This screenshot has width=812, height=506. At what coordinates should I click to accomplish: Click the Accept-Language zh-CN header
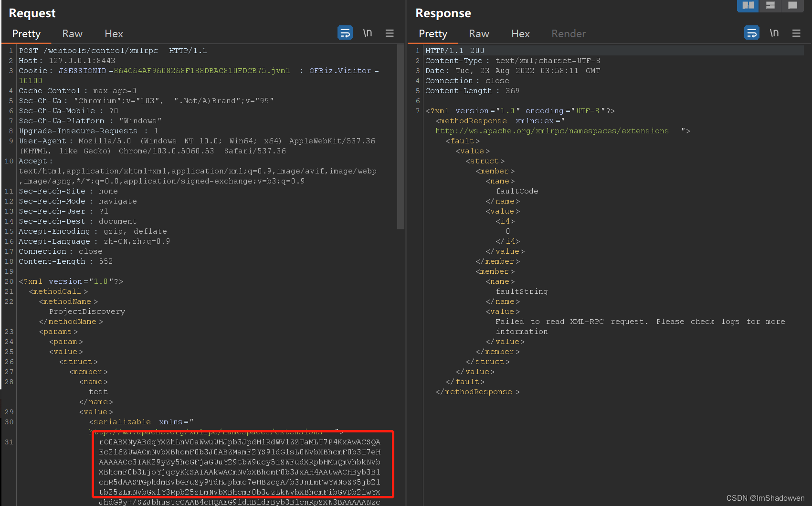(94, 241)
